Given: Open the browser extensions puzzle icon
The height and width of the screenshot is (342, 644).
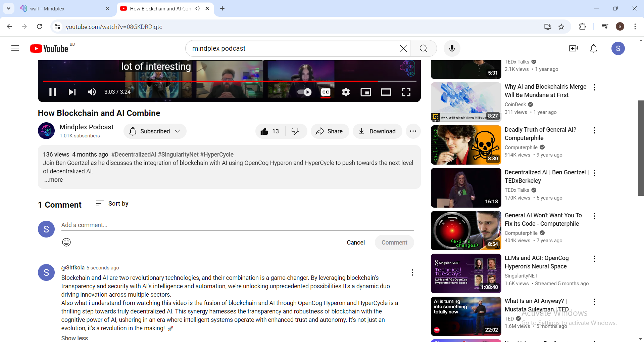Looking at the screenshot, I should (x=583, y=27).
